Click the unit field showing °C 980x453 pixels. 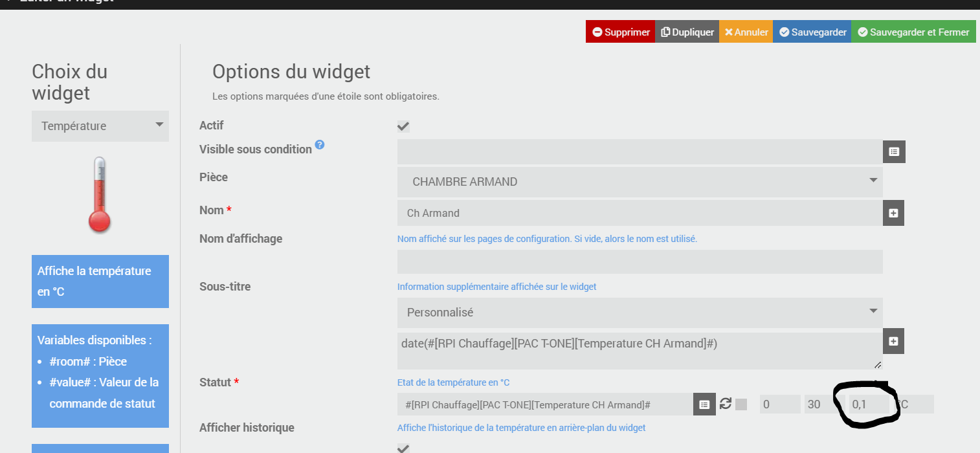coord(914,404)
